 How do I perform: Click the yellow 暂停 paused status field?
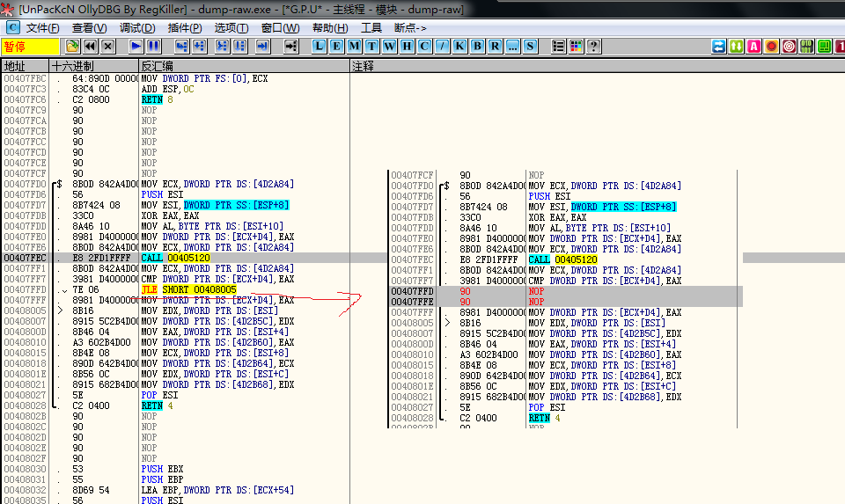[30, 47]
